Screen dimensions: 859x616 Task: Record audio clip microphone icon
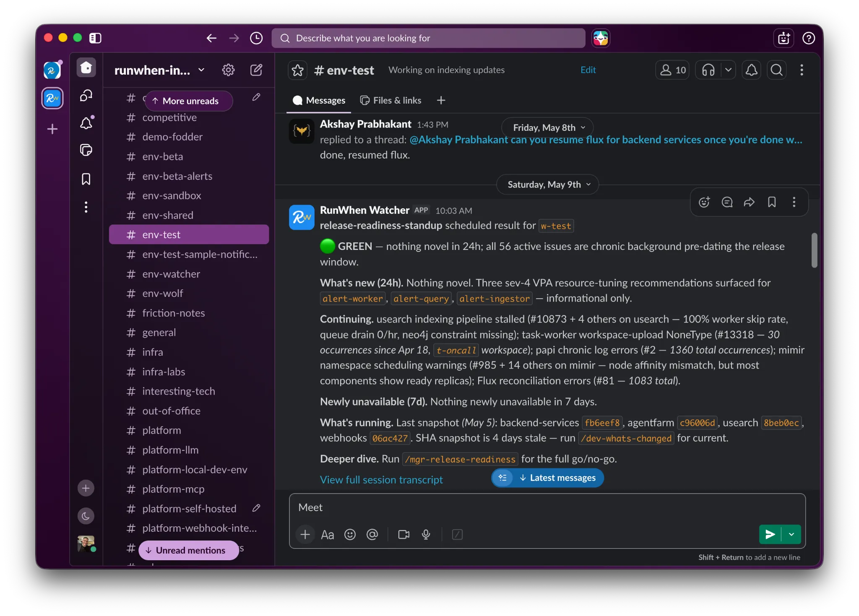coord(426,535)
